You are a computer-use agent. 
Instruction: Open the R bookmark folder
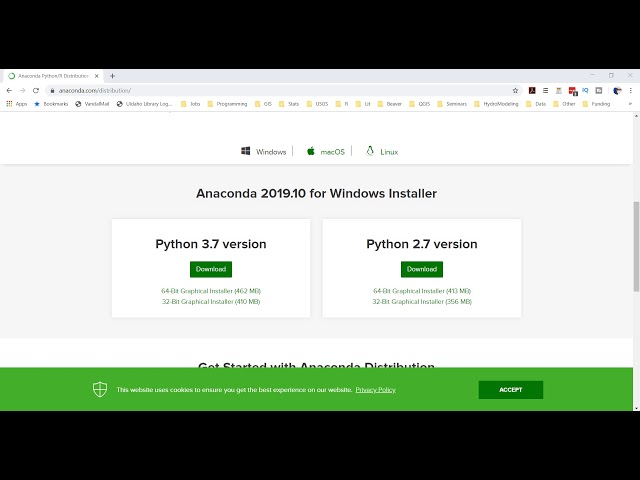point(342,104)
